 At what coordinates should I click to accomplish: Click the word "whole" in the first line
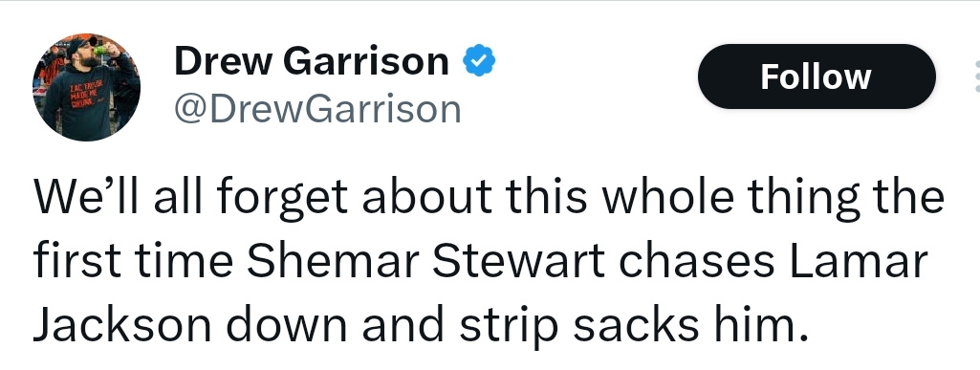(667, 195)
